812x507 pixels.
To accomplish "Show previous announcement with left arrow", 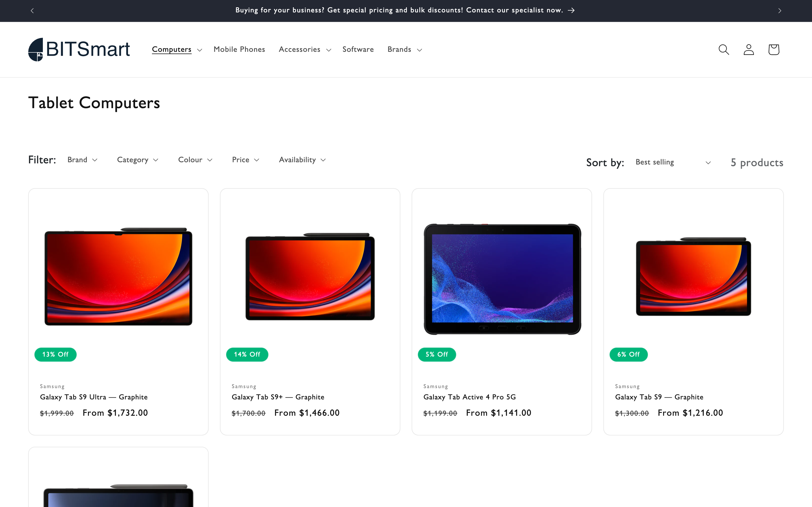I will [32, 11].
